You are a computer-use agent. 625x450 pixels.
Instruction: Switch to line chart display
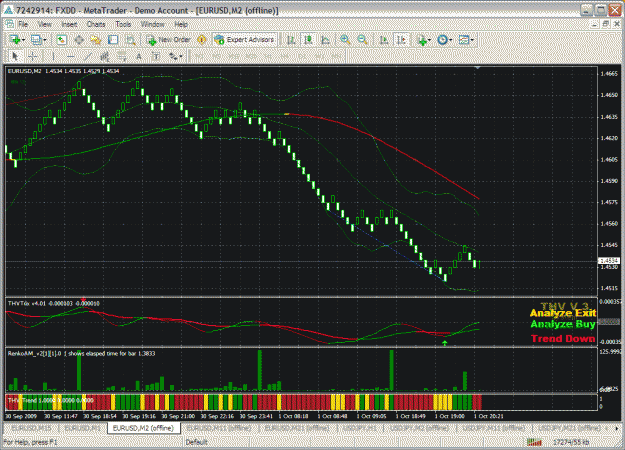[x=325, y=40]
